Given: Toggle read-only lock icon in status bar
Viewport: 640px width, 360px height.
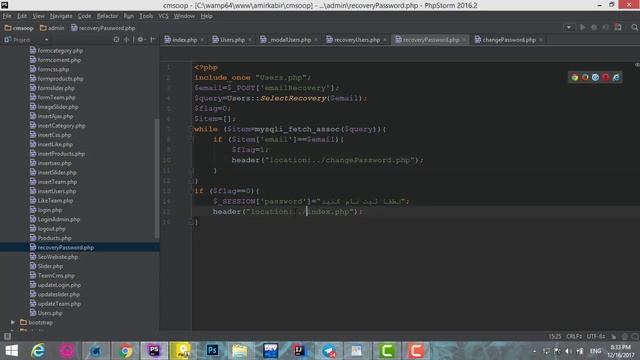Looking at the screenshot, I should (x=613, y=337).
